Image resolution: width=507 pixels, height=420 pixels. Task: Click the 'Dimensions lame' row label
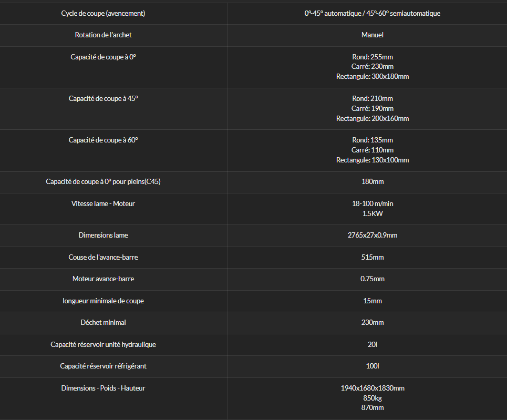[x=103, y=235]
